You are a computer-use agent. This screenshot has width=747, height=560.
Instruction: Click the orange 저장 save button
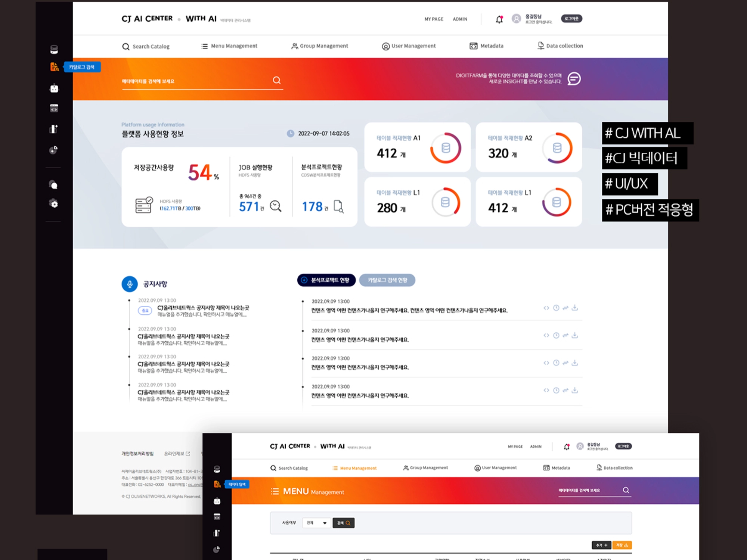[622, 545]
